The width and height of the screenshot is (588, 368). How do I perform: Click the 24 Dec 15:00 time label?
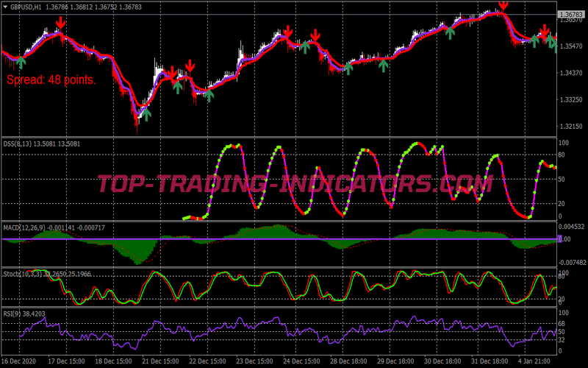[x=301, y=361]
